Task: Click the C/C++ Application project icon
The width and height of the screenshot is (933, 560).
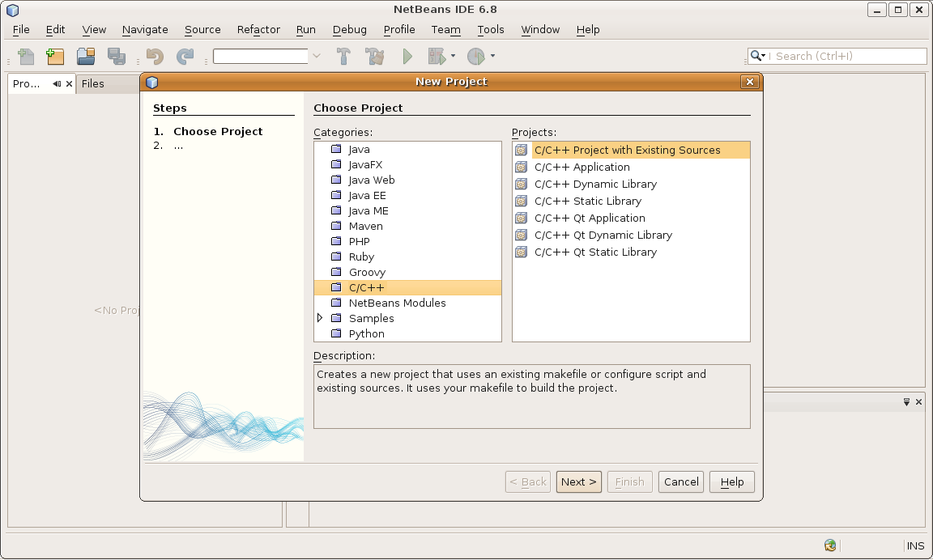Action: pyautogui.click(x=522, y=167)
